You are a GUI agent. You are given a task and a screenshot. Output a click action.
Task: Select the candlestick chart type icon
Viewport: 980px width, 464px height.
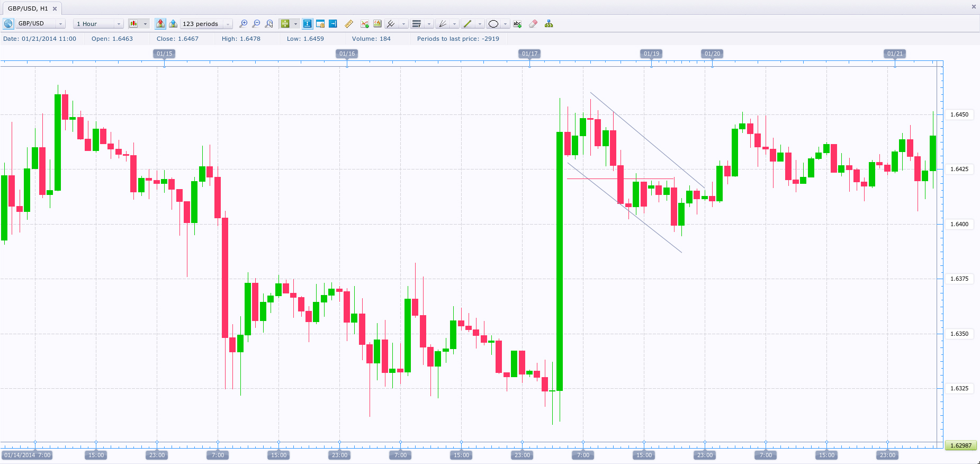[x=133, y=24]
